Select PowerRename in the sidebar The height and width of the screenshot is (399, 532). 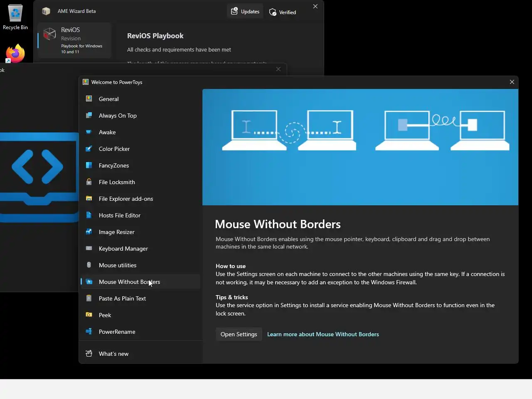pos(140,332)
